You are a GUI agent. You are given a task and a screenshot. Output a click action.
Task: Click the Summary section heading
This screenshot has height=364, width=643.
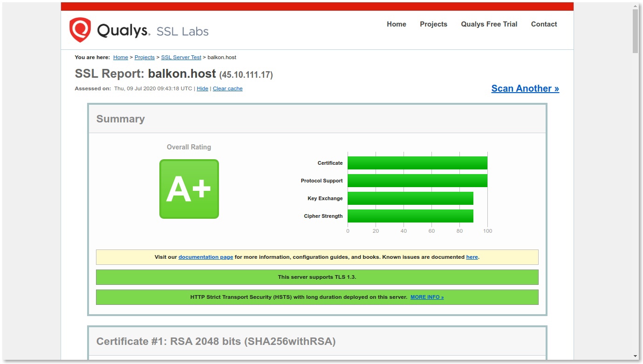click(121, 119)
